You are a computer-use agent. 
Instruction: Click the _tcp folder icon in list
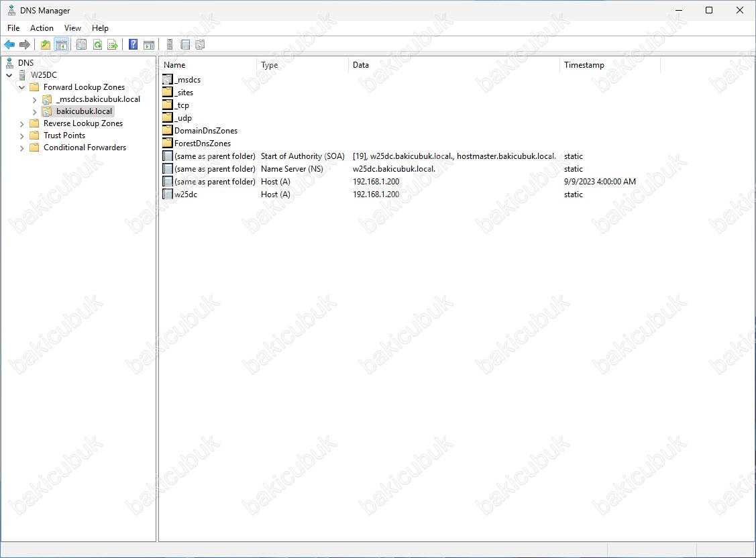click(x=167, y=105)
